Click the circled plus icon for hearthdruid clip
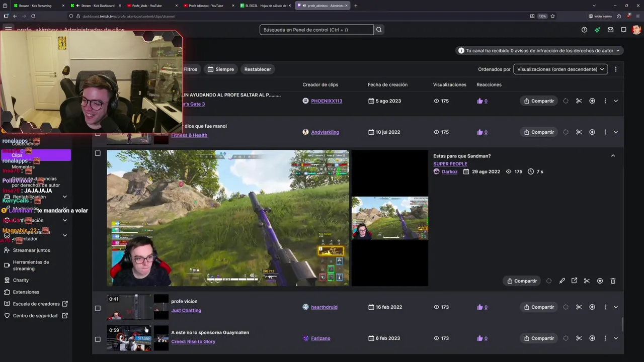The width and height of the screenshot is (644, 362). (x=592, y=307)
